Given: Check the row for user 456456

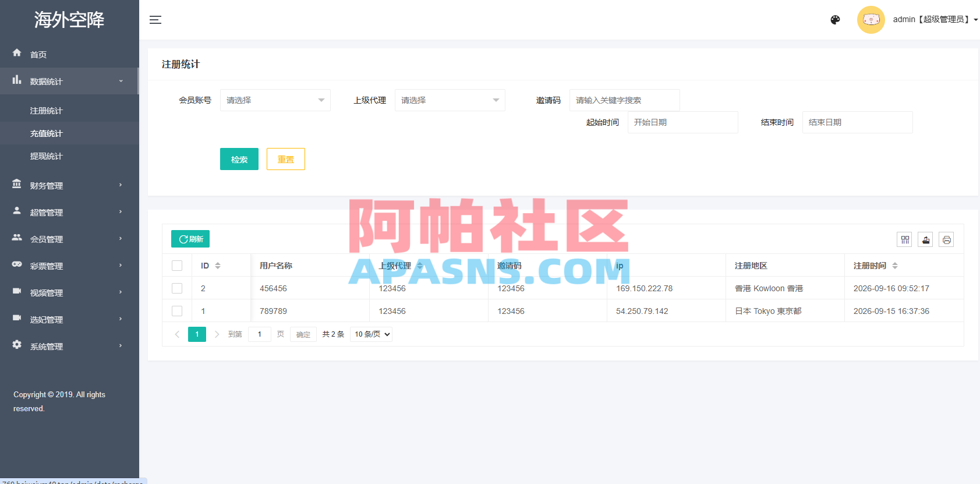Looking at the screenshot, I should coord(177,288).
